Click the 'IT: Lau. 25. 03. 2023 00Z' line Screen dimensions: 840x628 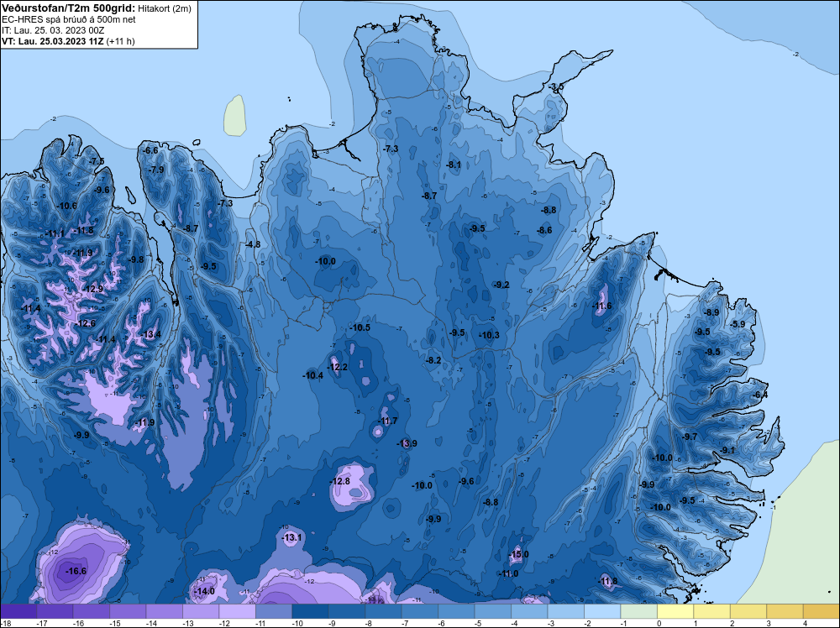[53, 30]
